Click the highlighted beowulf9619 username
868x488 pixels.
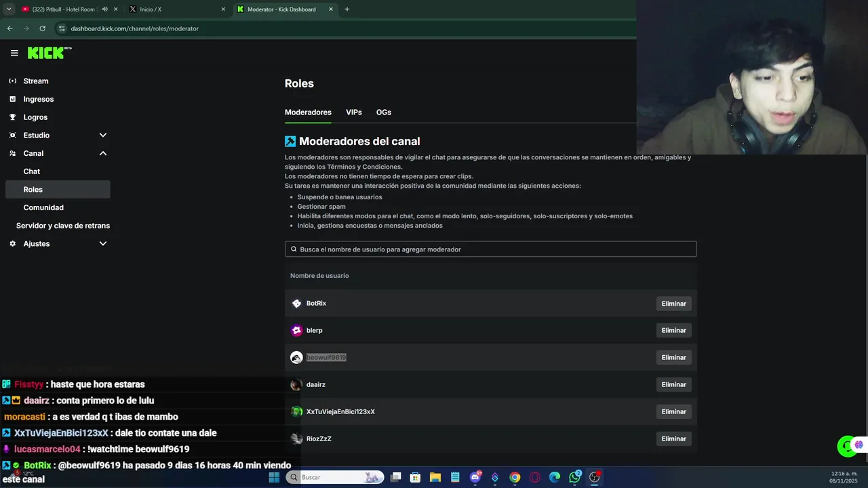(326, 357)
